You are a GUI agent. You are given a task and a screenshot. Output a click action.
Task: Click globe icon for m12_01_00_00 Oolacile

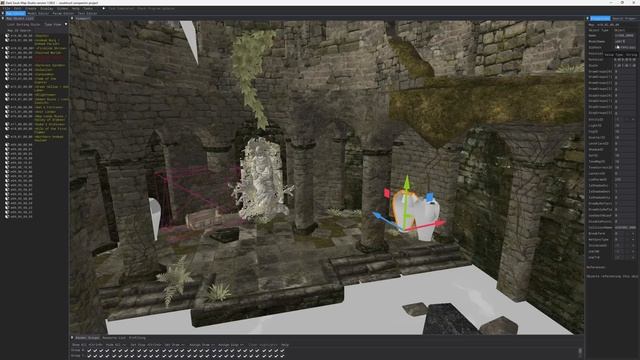(7, 70)
